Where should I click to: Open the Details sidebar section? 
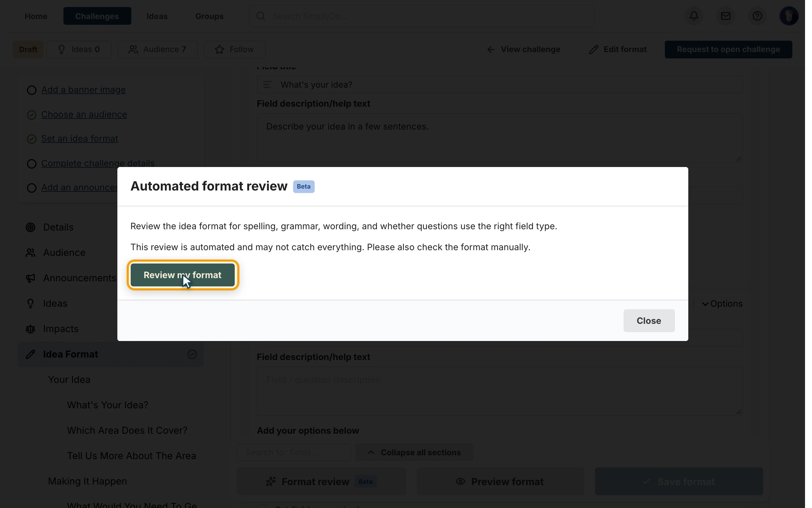click(58, 227)
